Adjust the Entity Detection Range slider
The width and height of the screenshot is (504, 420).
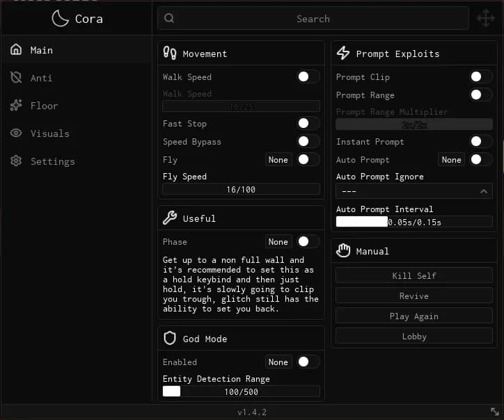tap(241, 391)
